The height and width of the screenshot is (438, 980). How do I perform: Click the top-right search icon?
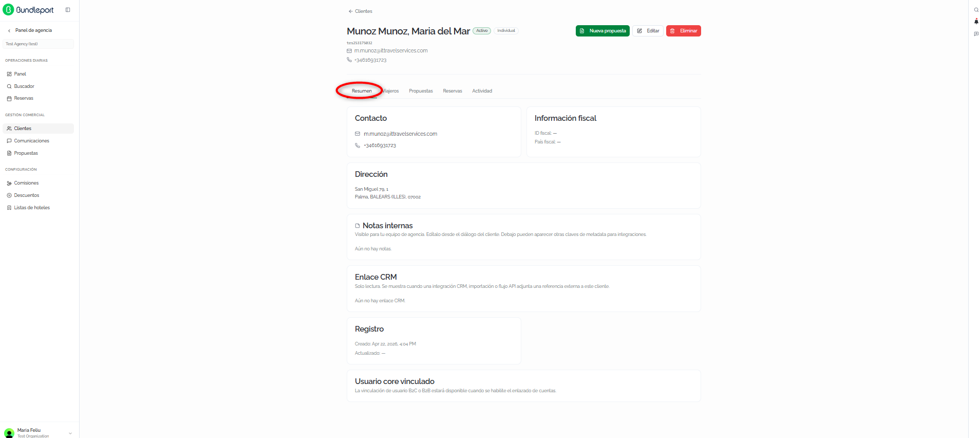pyautogui.click(x=976, y=10)
